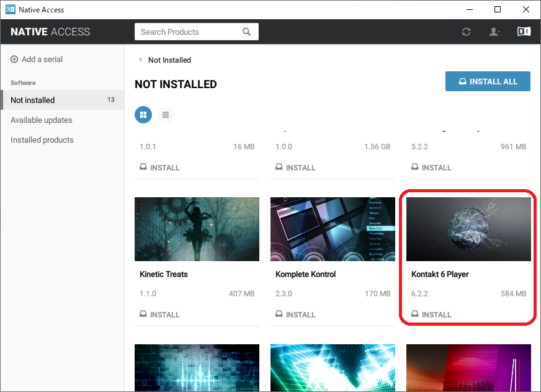Click the Not Installed breadcrumb
This screenshot has height=392, width=541.
click(169, 60)
